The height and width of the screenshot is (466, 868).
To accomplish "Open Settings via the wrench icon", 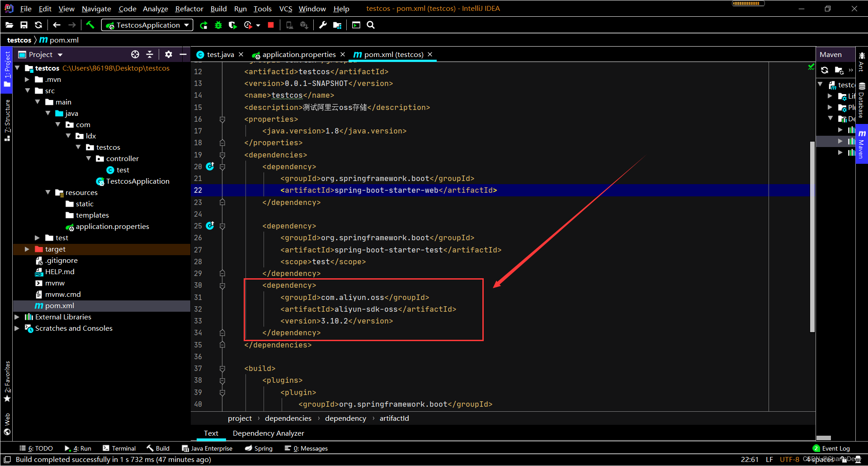I will (x=323, y=25).
